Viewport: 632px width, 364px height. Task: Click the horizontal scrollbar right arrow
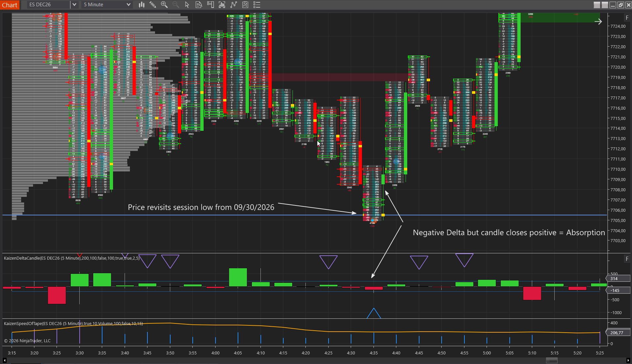628,360
